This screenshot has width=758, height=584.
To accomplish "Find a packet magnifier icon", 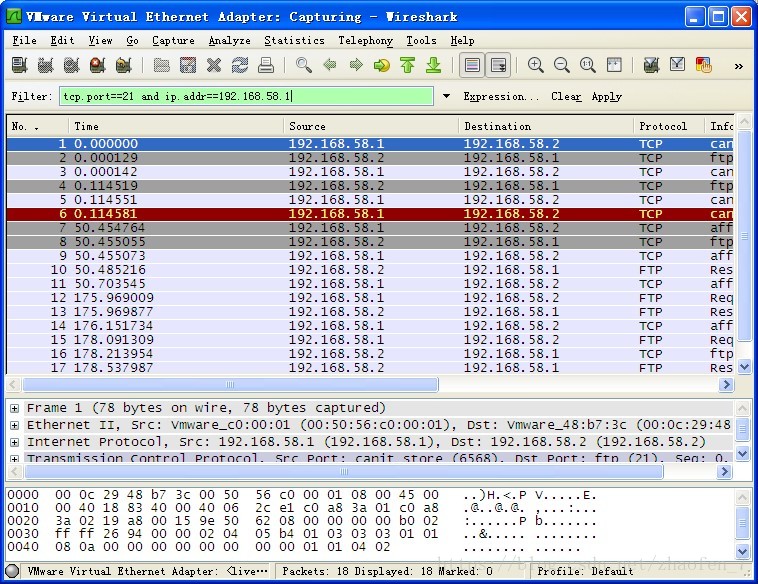I will (304, 65).
